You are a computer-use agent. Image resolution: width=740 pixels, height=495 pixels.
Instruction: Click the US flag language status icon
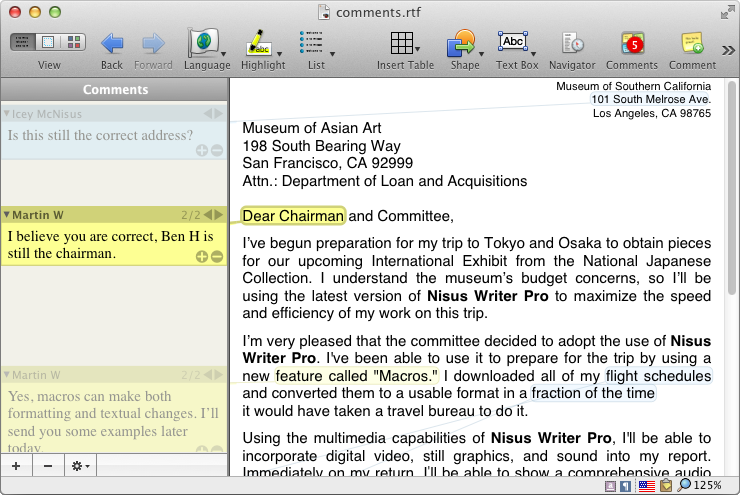point(647,486)
